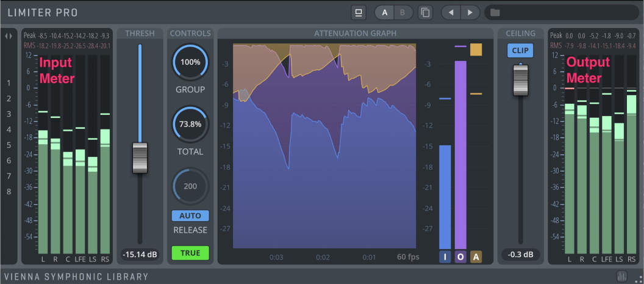Viewport: 644px width, 284px height.
Task: Toggle the O output graph button
Action: pyautogui.click(x=460, y=257)
